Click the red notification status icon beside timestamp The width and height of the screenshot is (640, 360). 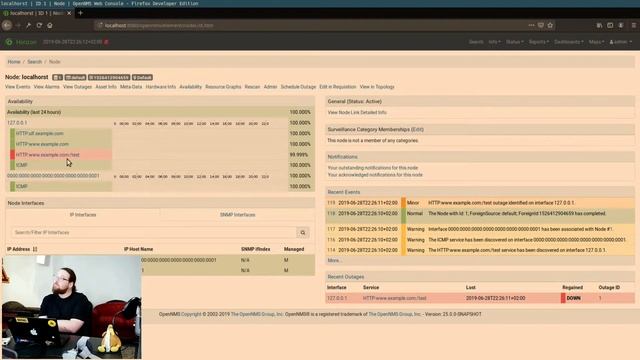[x=106, y=42]
